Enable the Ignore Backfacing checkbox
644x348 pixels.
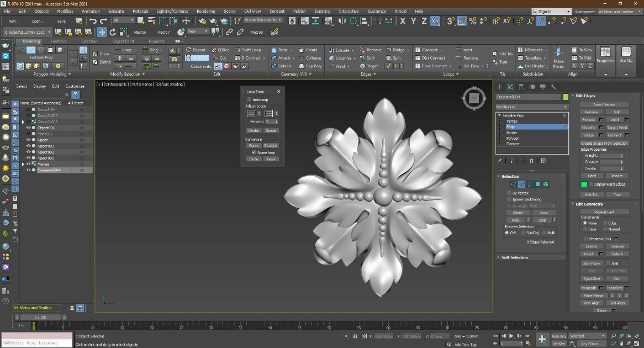pyautogui.click(x=509, y=199)
